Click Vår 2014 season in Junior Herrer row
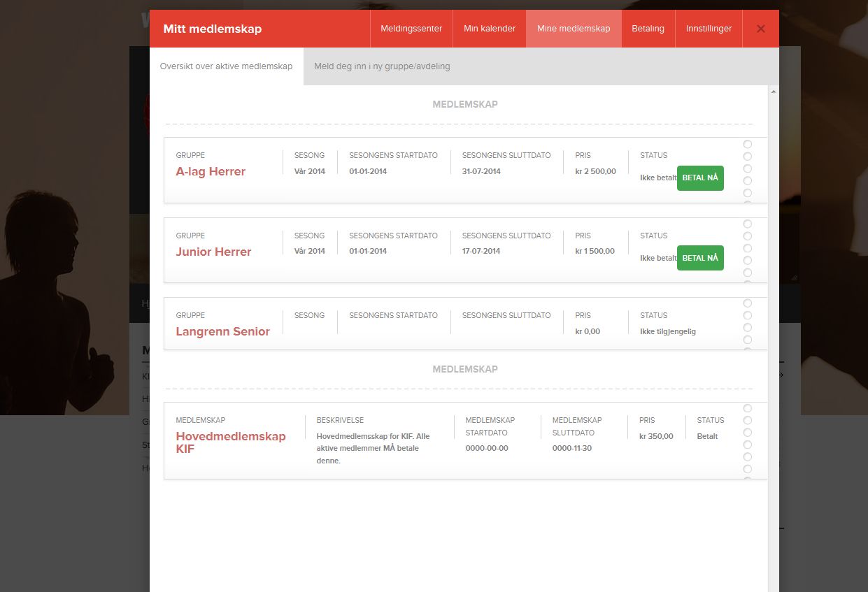Screen dimensions: 868x592 [x=310, y=251]
